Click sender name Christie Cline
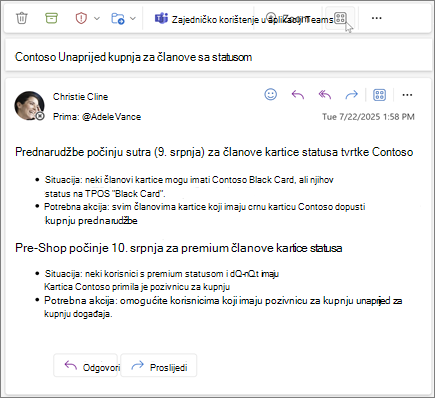The image size is (435, 398). pos(80,97)
